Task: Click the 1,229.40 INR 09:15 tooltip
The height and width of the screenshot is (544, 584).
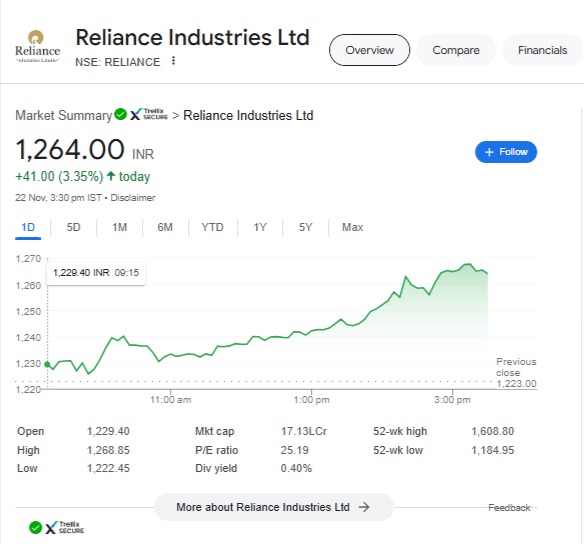Action: pyautogui.click(x=96, y=273)
